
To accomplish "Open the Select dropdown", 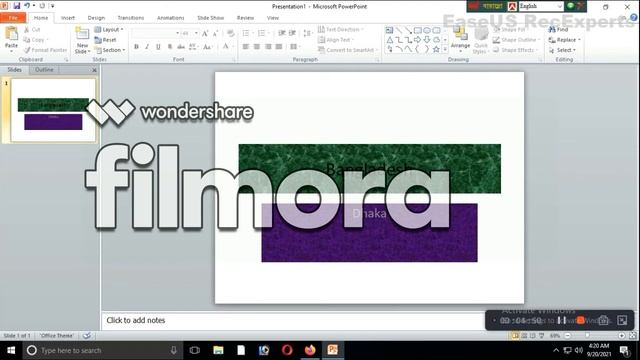I will tap(562, 50).
